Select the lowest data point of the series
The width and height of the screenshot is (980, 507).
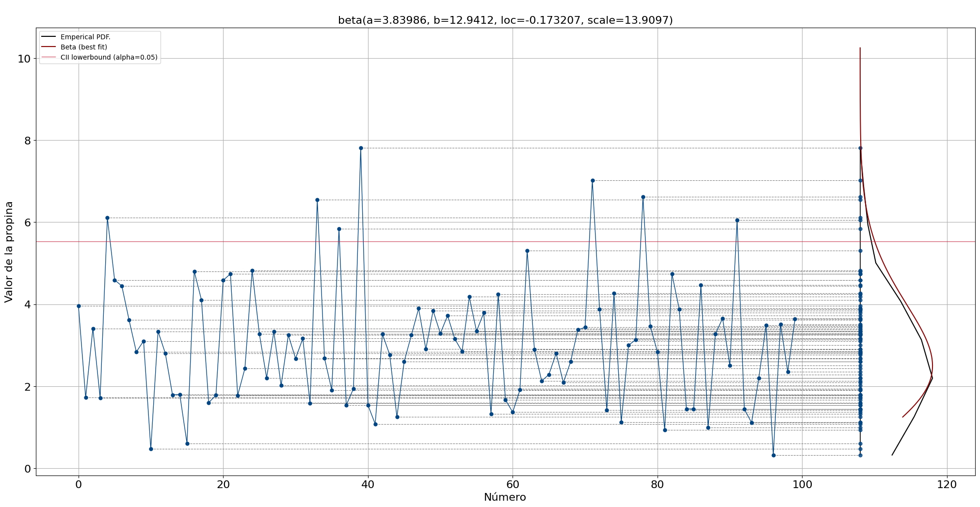773,455
